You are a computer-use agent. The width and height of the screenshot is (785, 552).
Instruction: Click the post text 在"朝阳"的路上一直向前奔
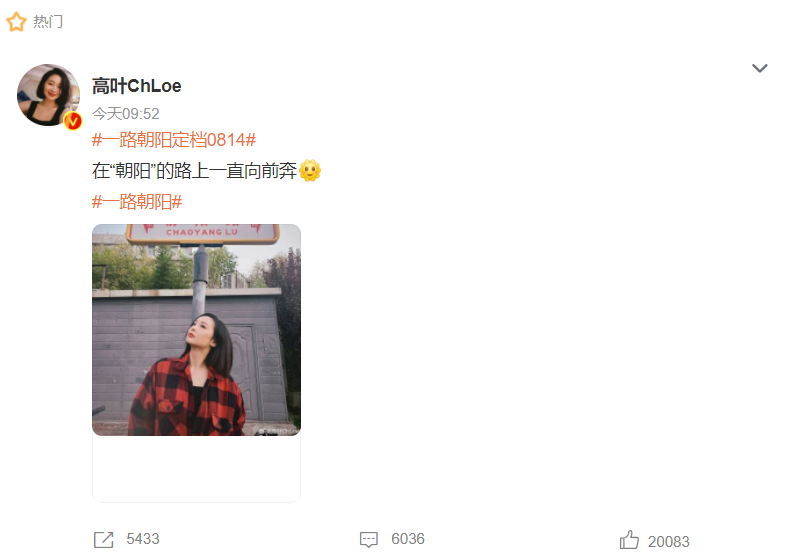pyautogui.click(x=195, y=171)
